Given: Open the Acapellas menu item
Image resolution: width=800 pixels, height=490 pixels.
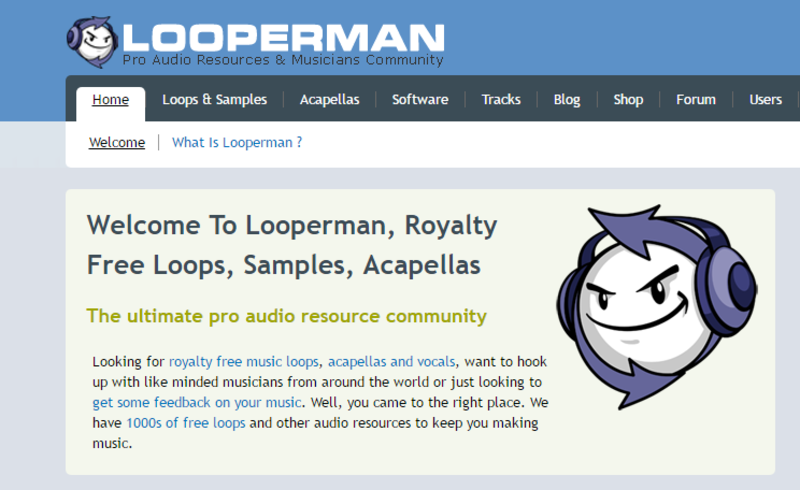Looking at the screenshot, I should (330, 100).
